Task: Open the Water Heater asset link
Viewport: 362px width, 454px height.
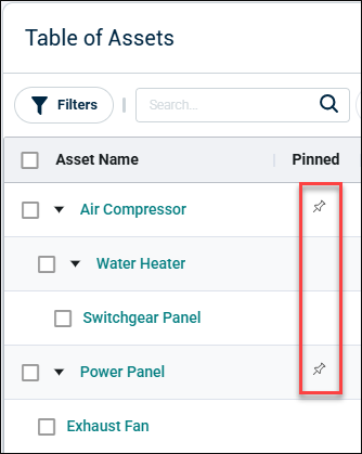Action: [x=141, y=264]
